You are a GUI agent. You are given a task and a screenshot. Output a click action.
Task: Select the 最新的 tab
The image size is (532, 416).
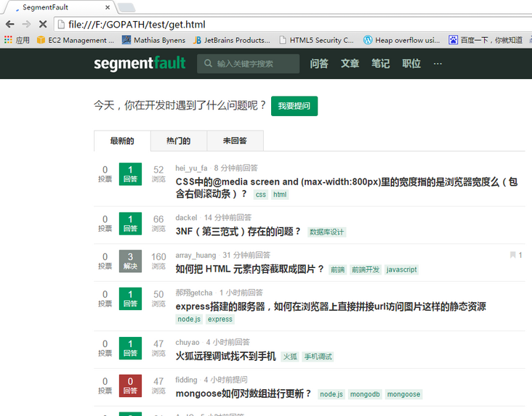[x=122, y=141]
